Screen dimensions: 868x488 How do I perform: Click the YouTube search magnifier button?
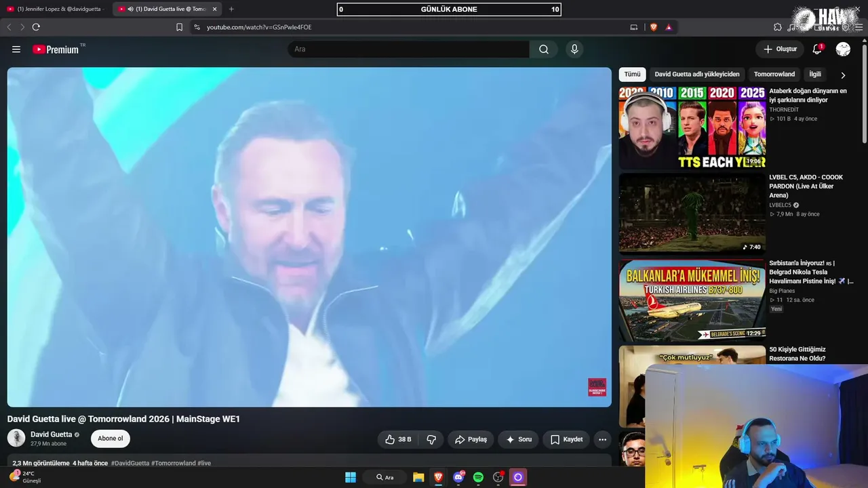[544, 49]
